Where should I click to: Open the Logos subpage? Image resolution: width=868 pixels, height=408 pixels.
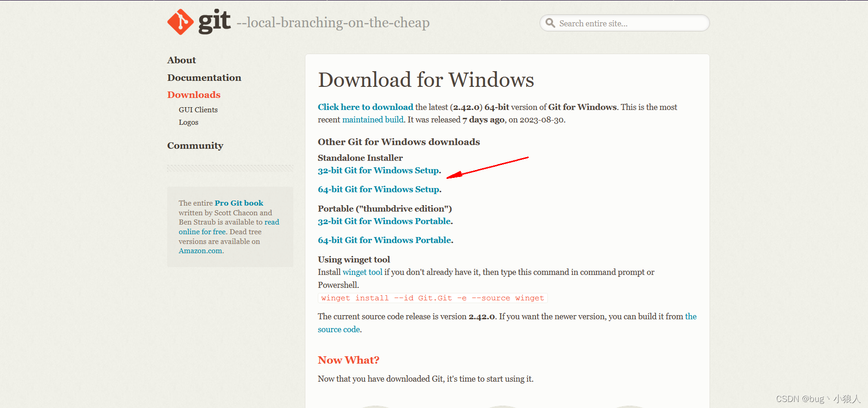(x=188, y=122)
